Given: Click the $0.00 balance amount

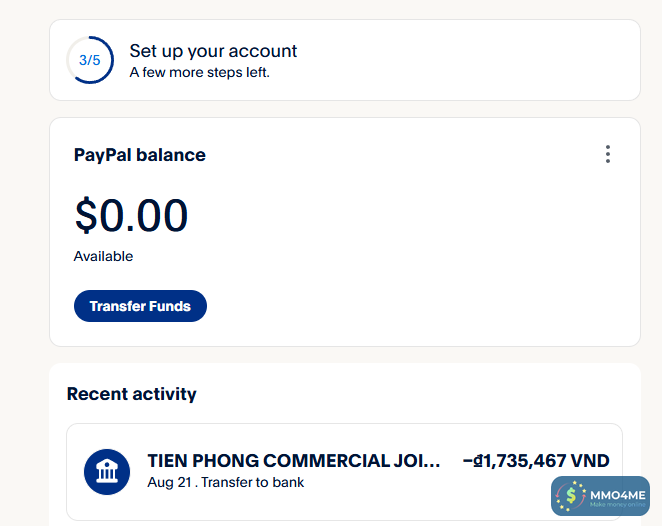Looking at the screenshot, I should click(131, 216).
